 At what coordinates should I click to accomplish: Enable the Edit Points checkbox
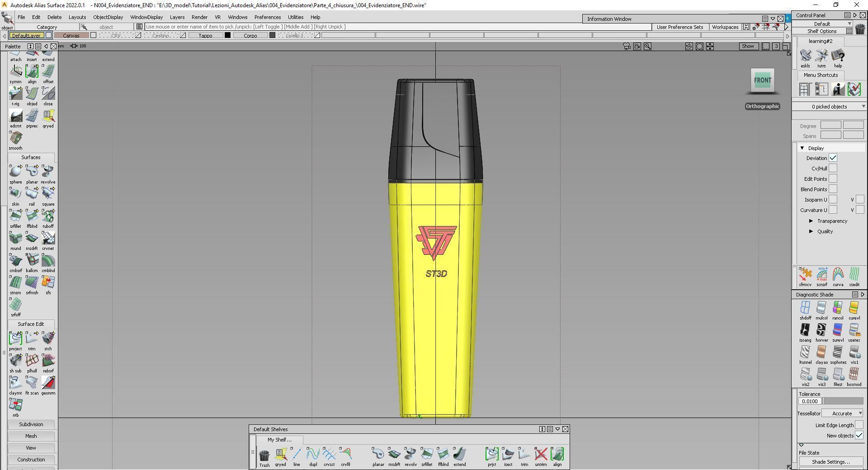pos(833,179)
